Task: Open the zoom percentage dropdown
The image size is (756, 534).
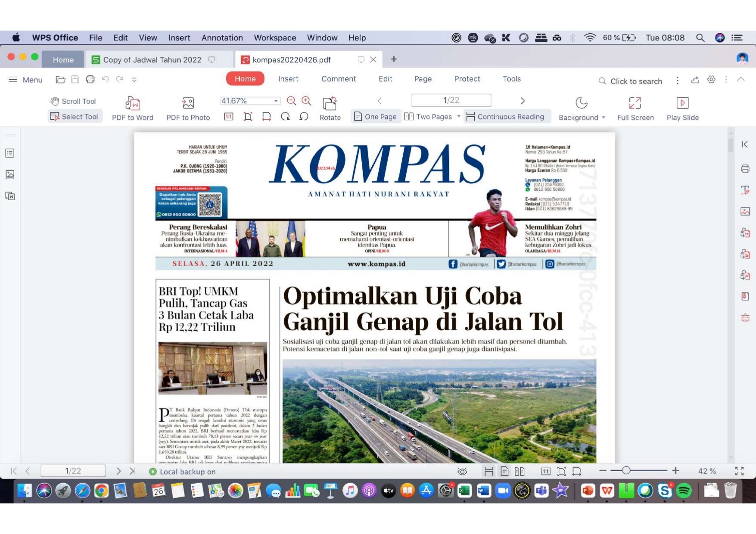Action: pyautogui.click(x=276, y=101)
